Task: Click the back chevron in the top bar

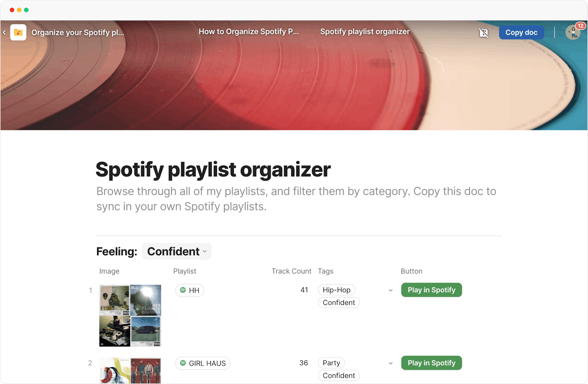Action: pos(4,32)
